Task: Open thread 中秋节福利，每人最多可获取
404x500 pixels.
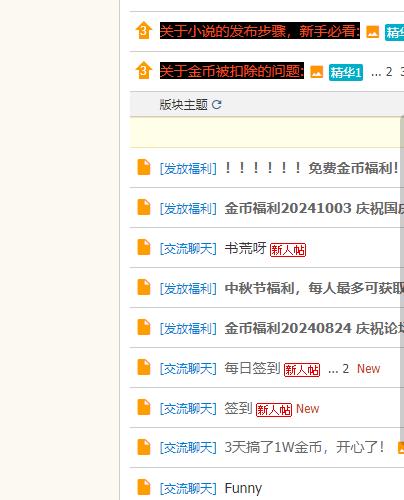Action: [314, 288]
